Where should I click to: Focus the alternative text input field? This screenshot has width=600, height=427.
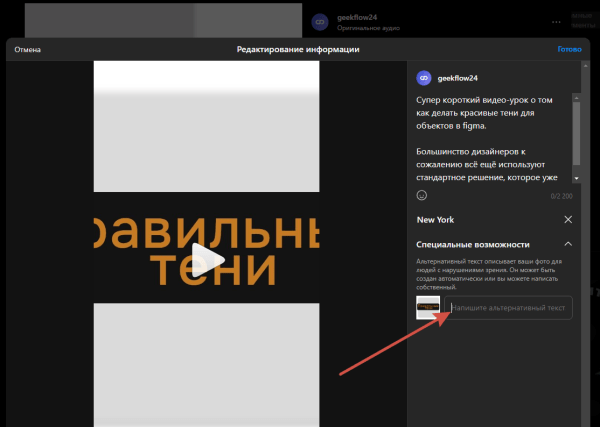(x=508, y=308)
